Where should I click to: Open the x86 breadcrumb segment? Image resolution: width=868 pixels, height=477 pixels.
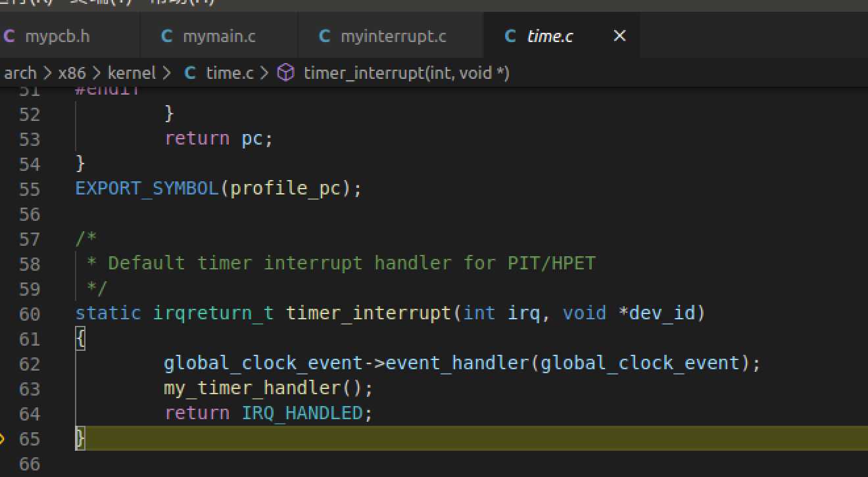point(72,72)
